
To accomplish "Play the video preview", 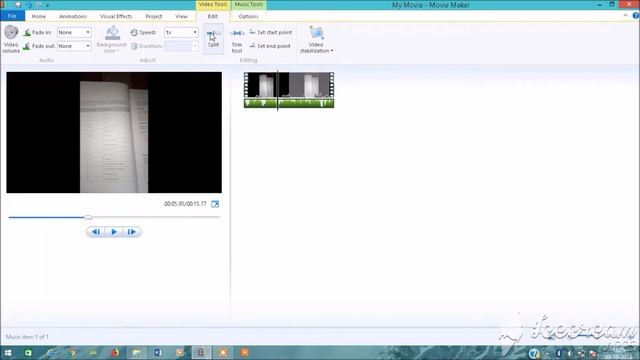I will coord(114,232).
